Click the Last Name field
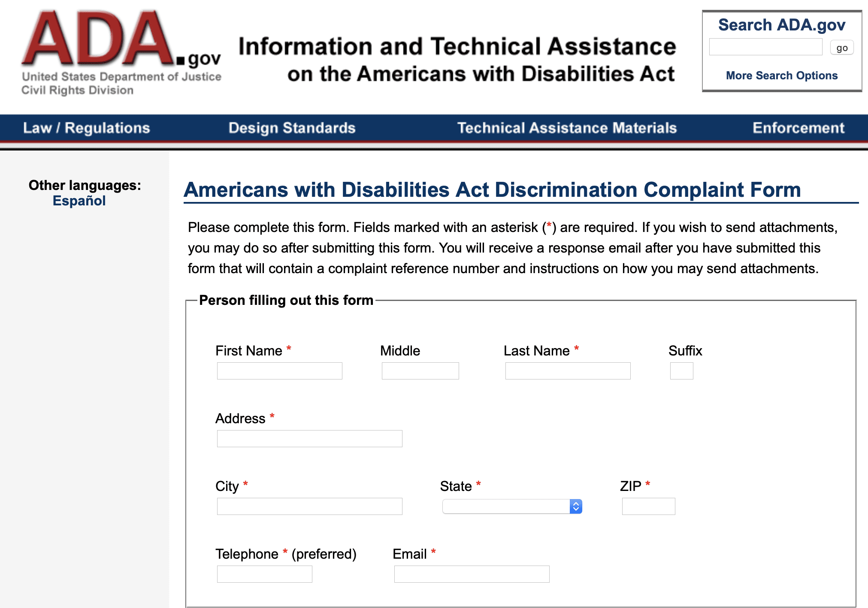 (x=567, y=371)
